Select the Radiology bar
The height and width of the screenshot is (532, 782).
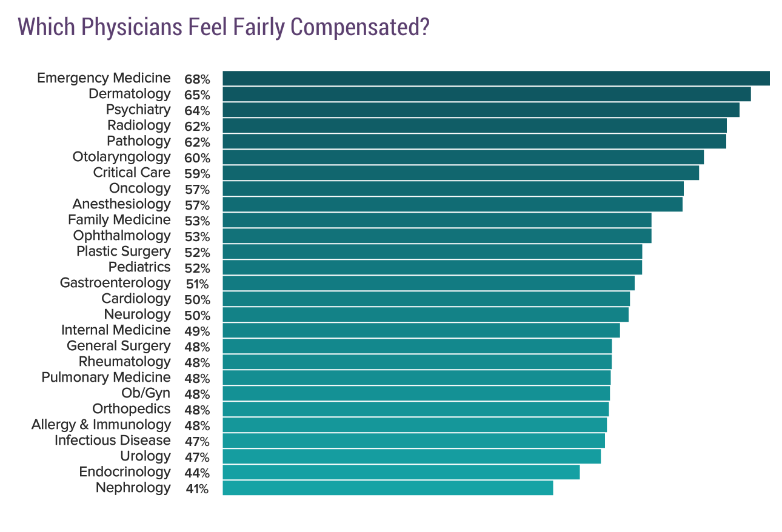(474, 126)
